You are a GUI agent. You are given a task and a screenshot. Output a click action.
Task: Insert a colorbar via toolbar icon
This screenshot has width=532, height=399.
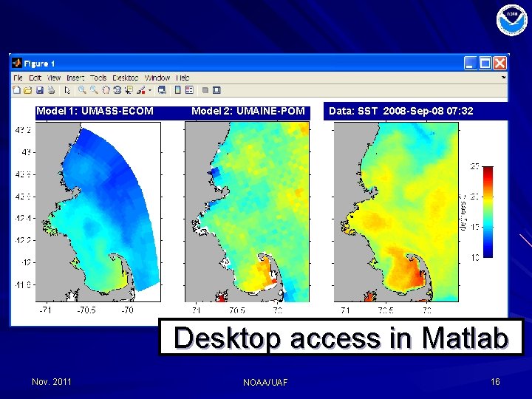[x=178, y=90]
